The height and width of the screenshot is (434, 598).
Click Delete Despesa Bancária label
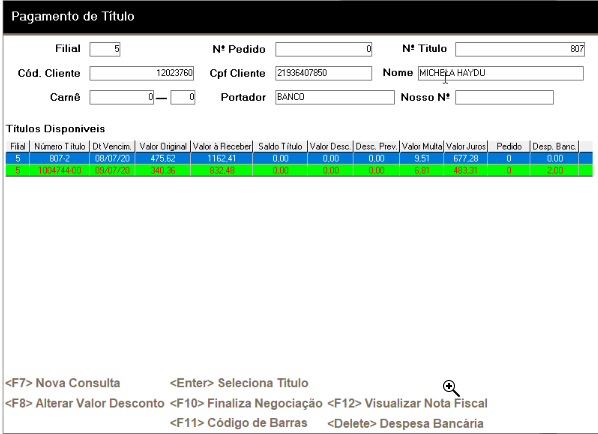pyautogui.click(x=405, y=423)
